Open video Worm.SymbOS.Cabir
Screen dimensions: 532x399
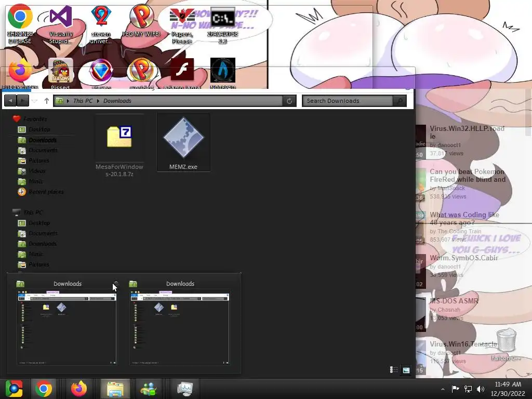click(x=464, y=258)
